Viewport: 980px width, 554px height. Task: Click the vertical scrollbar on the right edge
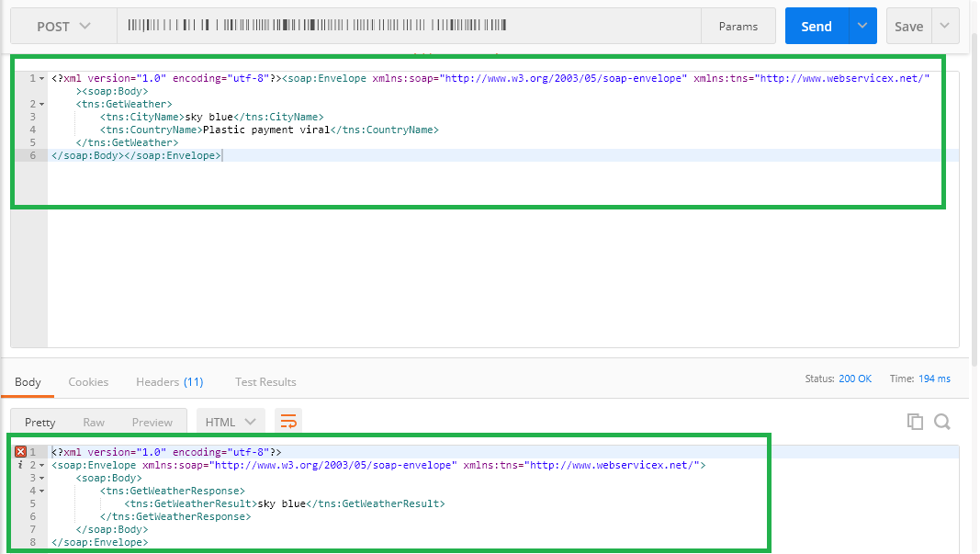tap(974, 200)
